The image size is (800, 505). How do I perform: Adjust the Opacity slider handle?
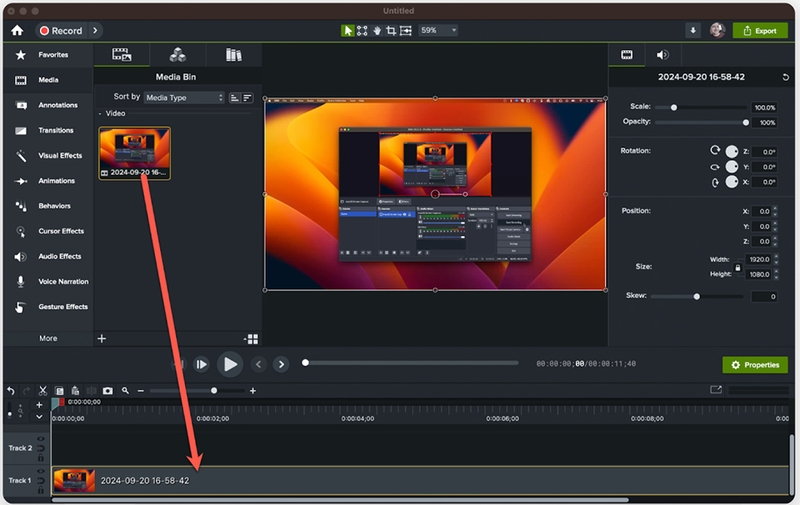[x=745, y=122]
